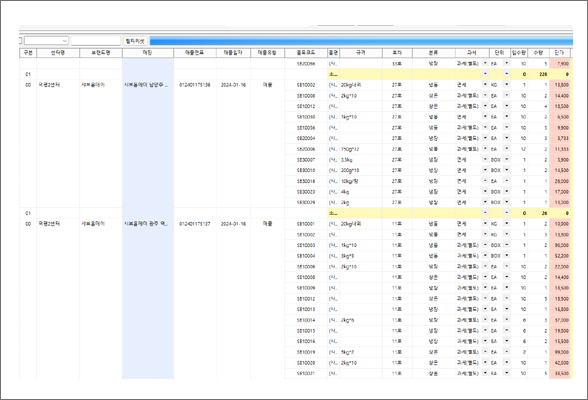588x400 pixels.
Task: Click the 필터리셋 filter reset button
Action: coord(135,41)
